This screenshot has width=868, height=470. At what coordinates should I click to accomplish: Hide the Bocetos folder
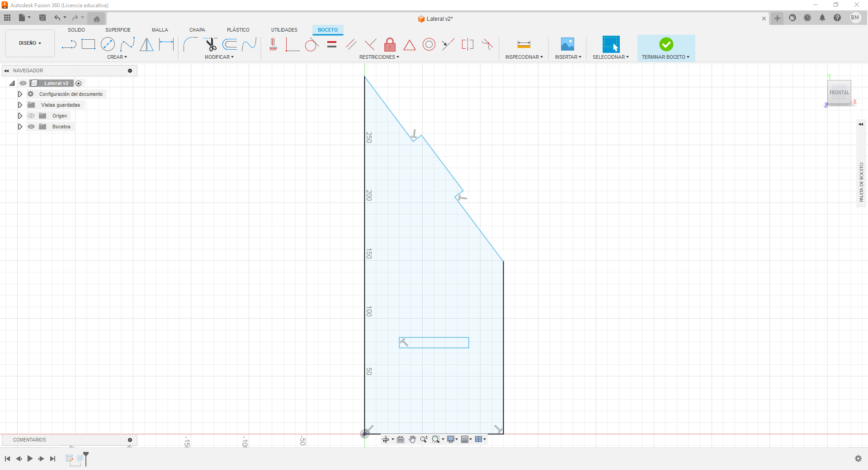click(x=31, y=127)
